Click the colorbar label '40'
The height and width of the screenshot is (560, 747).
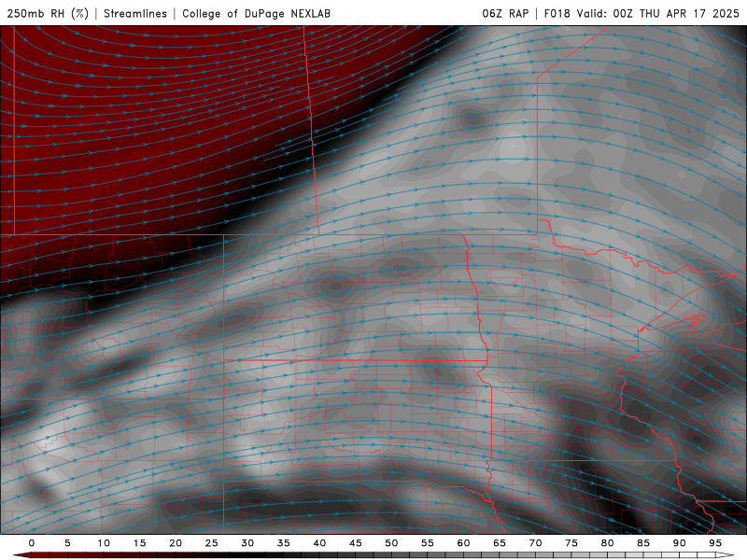(319, 543)
